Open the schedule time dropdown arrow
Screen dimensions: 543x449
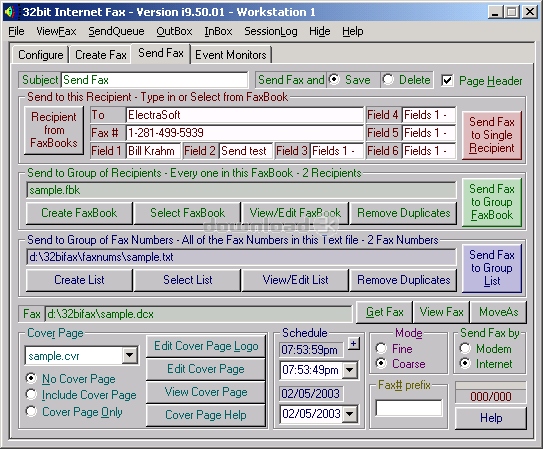350,370
